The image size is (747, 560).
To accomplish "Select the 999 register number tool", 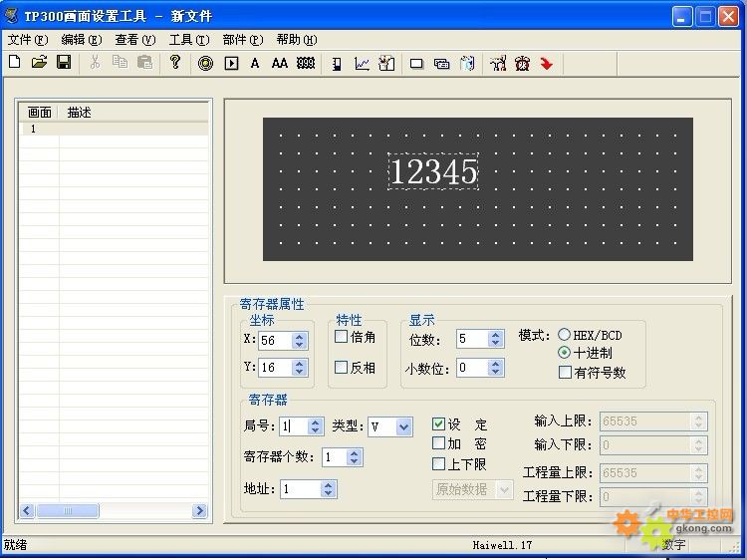I will point(306,63).
